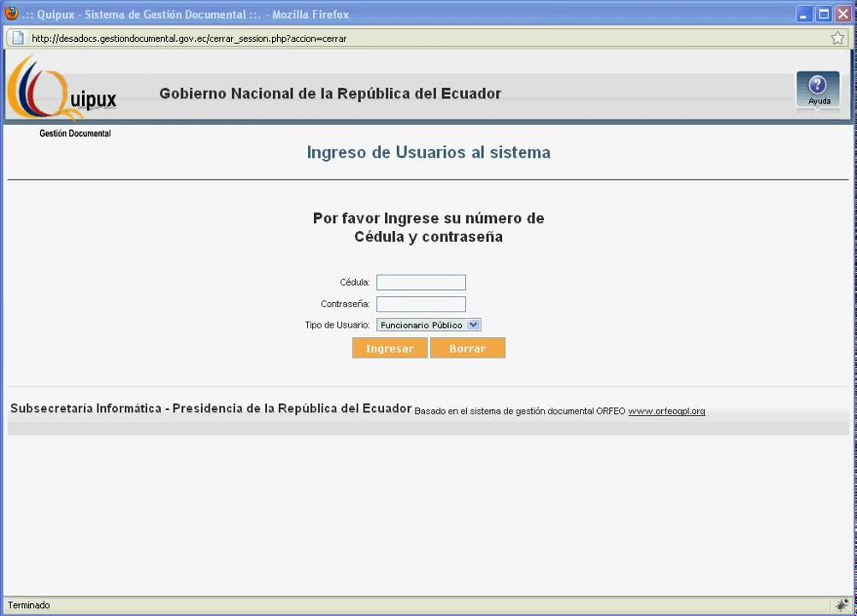The image size is (857, 616).
Task: Click the Terminado status bar text
Action: [x=28, y=605]
